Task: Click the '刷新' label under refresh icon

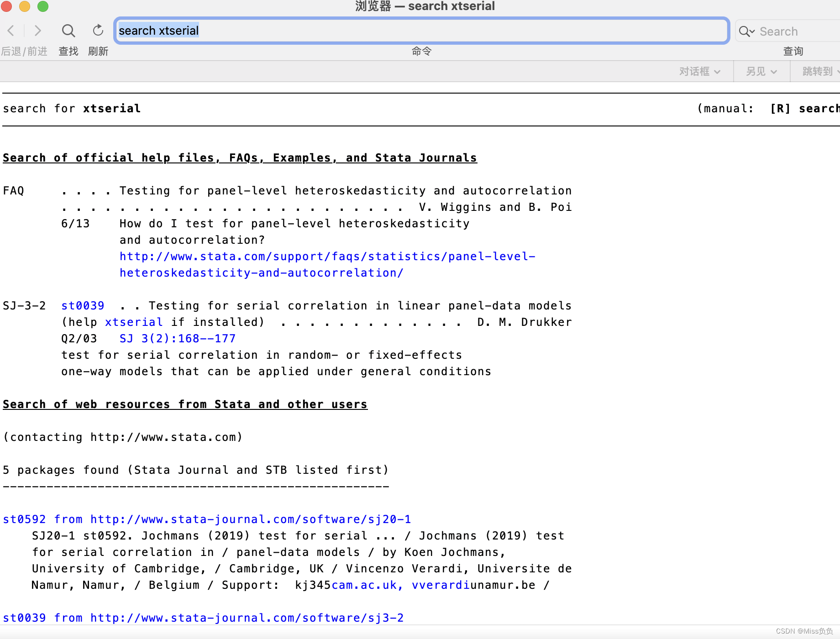Action: click(98, 51)
